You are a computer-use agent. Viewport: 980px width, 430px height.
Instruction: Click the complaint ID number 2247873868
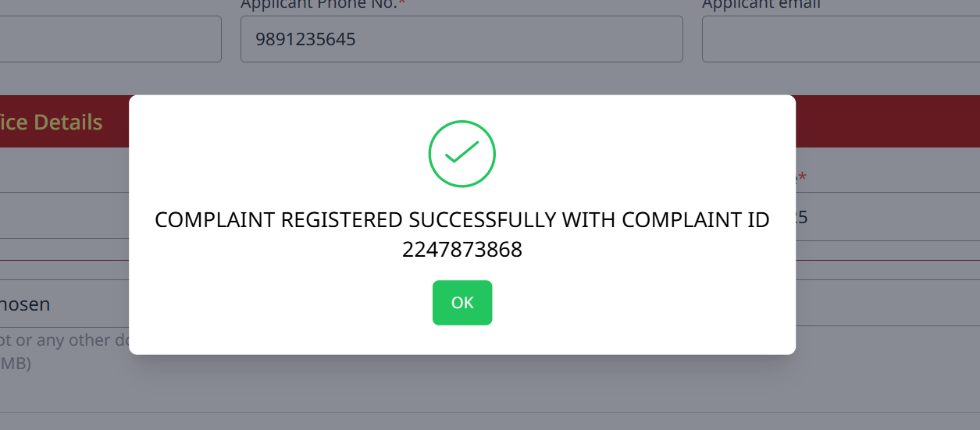[x=462, y=250]
